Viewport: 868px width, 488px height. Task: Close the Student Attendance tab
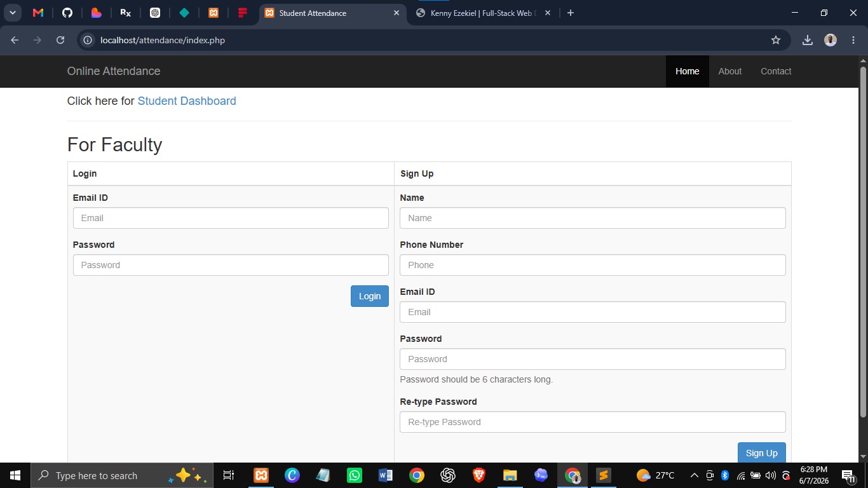click(x=397, y=13)
